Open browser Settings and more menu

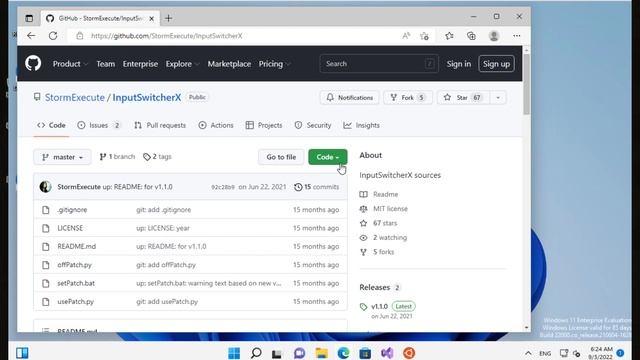pos(517,36)
